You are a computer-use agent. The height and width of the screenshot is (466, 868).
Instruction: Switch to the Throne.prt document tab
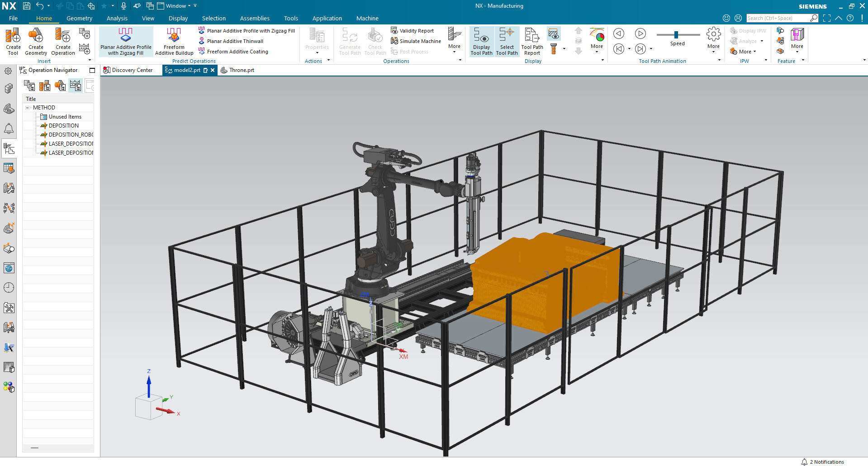coord(237,70)
